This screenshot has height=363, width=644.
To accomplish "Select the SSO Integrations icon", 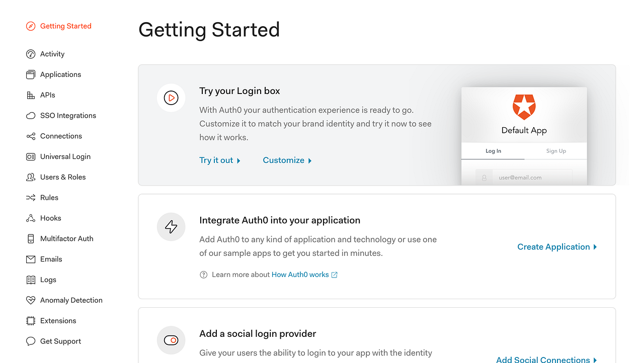I will (31, 115).
